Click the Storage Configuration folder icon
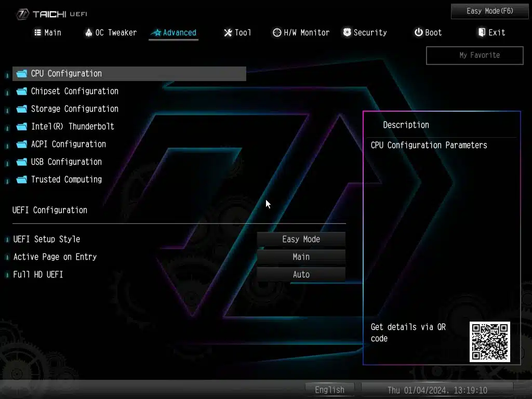This screenshot has height=399, width=532. pyautogui.click(x=22, y=109)
